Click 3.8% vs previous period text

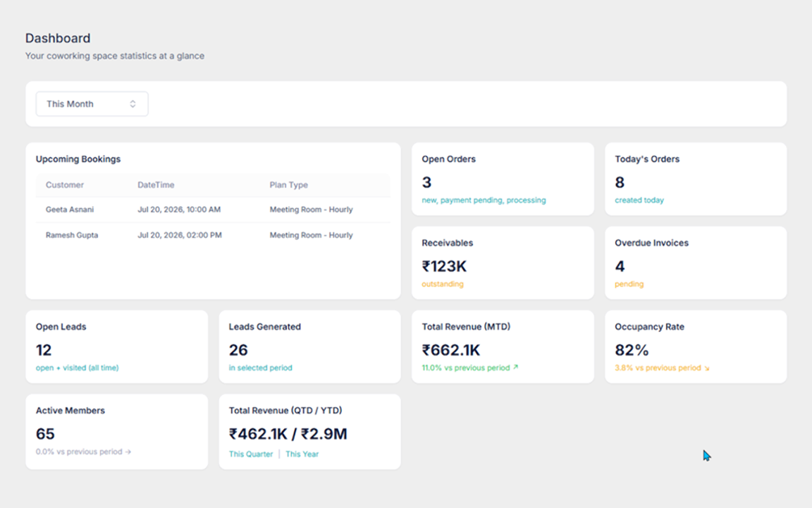click(658, 368)
